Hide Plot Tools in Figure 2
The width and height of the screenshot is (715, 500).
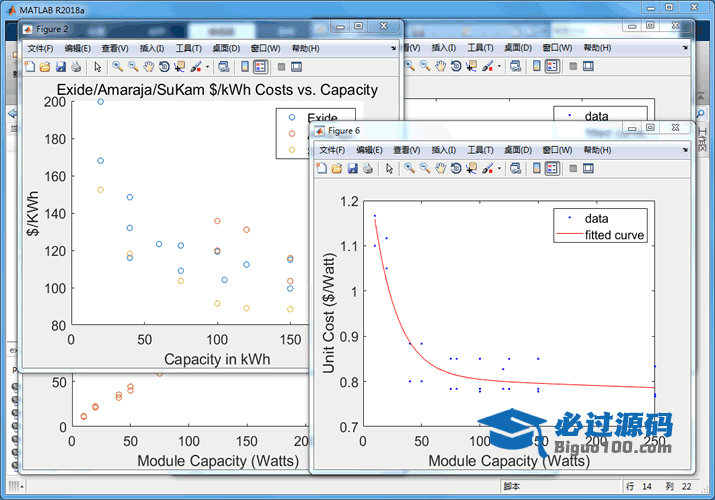pos(281,67)
